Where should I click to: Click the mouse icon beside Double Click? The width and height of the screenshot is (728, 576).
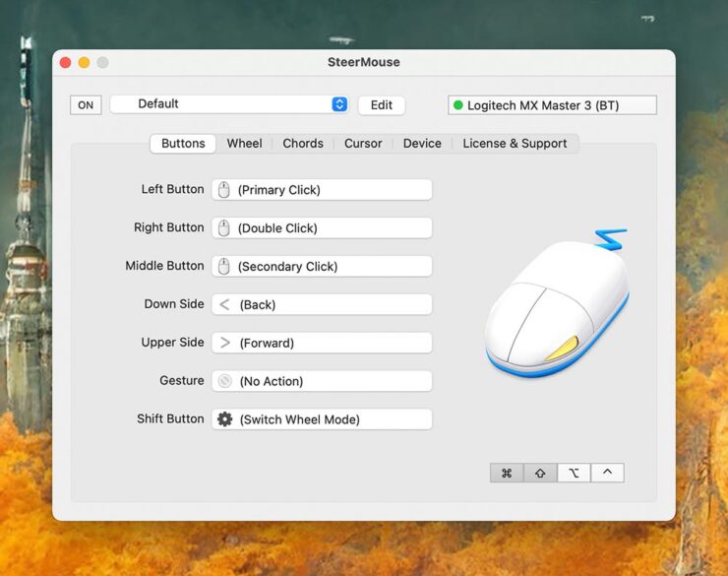point(224,228)
